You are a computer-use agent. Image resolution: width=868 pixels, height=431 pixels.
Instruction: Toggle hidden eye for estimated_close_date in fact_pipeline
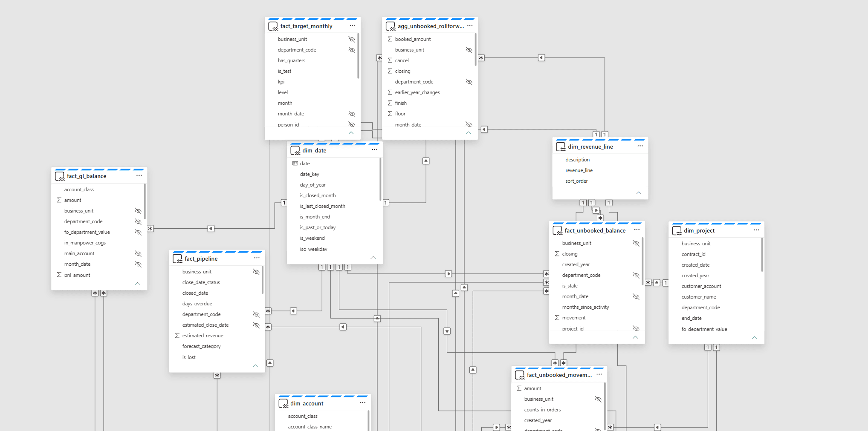coord(256,325)
